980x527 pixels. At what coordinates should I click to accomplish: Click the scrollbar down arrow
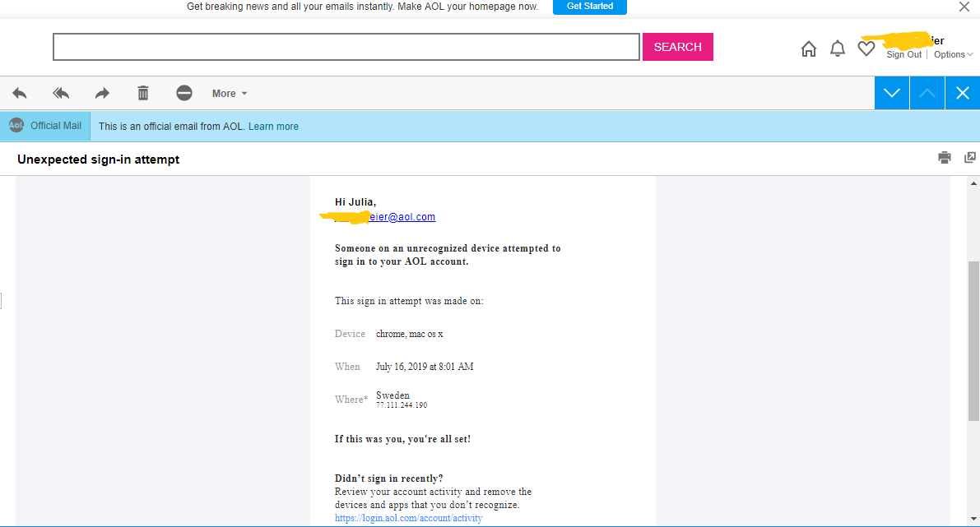(x=973, y=519)
